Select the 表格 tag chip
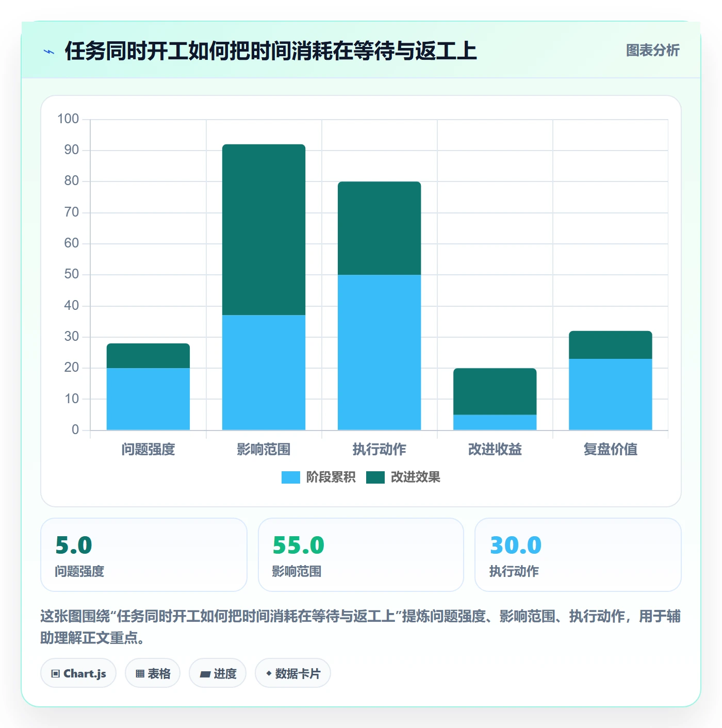 pyautogui.click(x=153, y=673)
